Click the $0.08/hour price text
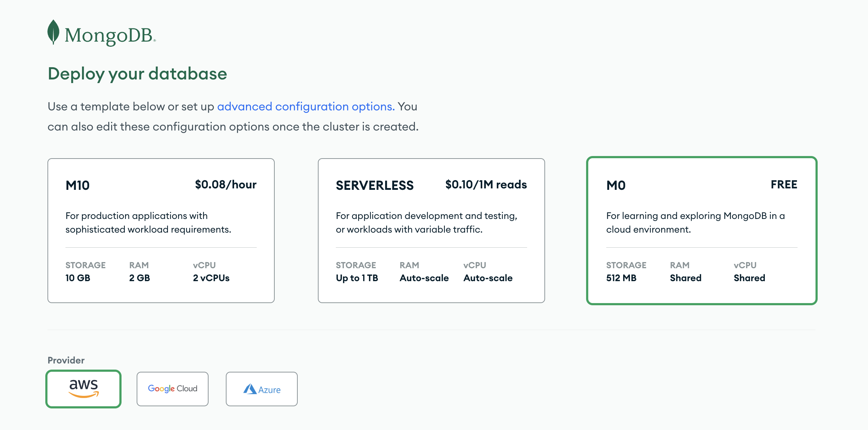The image size is (868, 430). pos(226,184)
